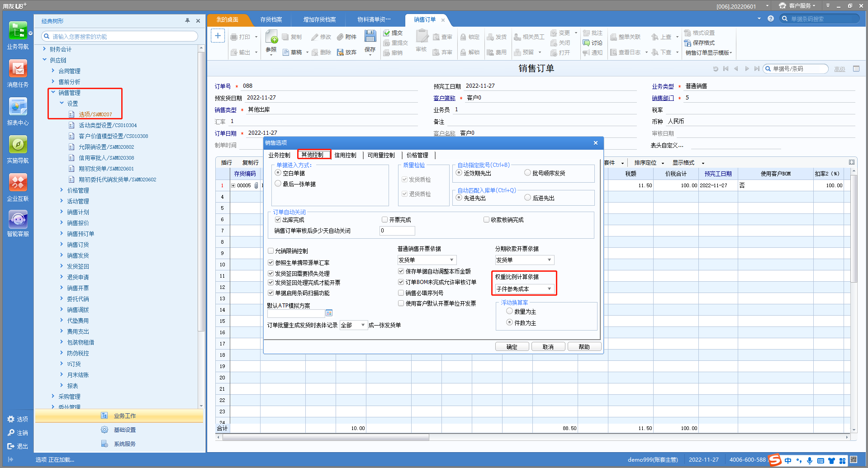
Task: Open the 消息任务 sidebar icon
Action: point(18,69)
